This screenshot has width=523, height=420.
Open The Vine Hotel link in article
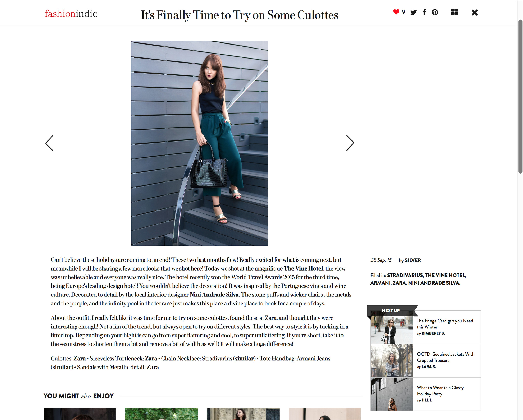tap(304, 268)
